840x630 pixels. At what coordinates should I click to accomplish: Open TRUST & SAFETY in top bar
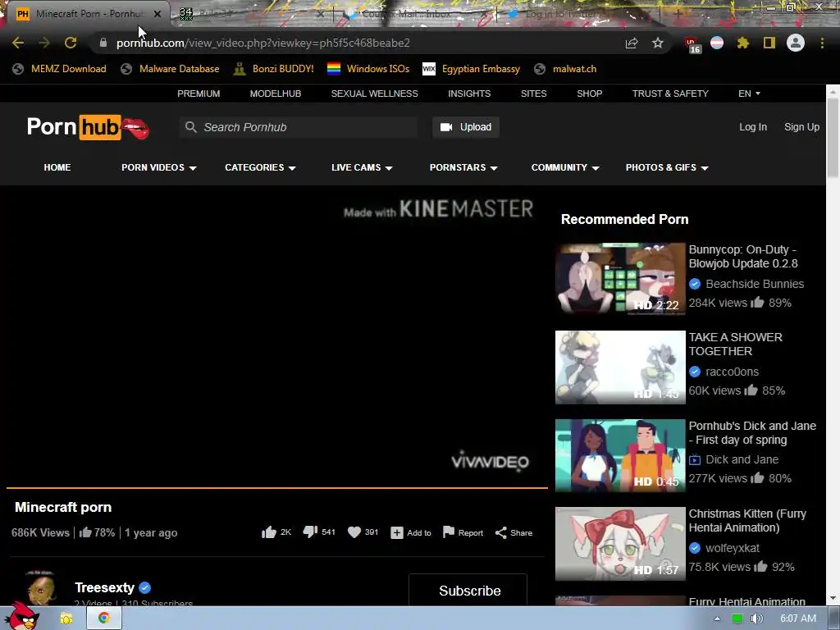click(x=670, y=94)
